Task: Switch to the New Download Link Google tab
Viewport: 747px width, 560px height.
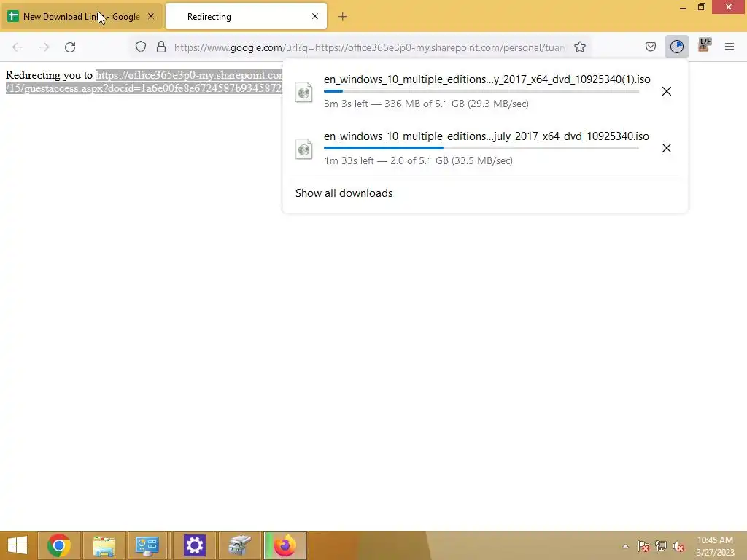Action: click(x=81, y=16)
